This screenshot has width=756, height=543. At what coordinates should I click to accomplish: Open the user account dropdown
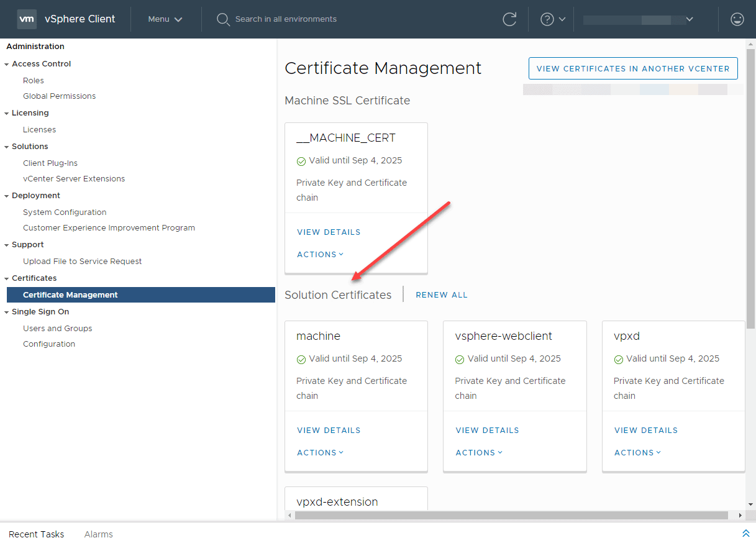click(639, 19)
